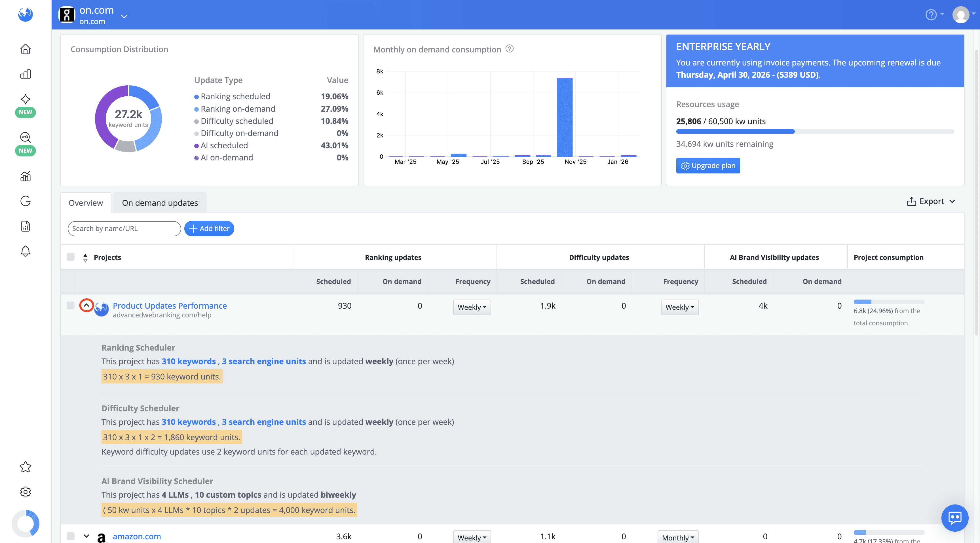The width and height of the screenshot is (980, 543).
Task: Tick the checkbox beside amazon.com
Action: [x=71, y=536]
